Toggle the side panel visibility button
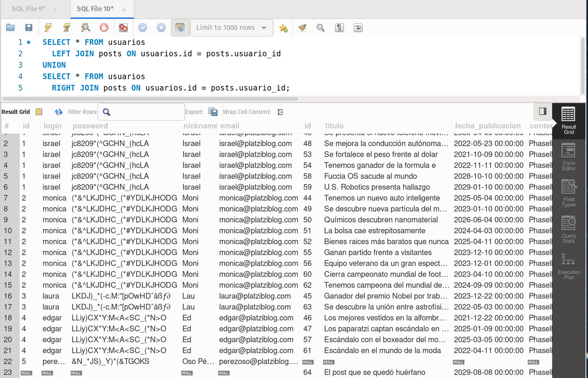 pos(543,112)
